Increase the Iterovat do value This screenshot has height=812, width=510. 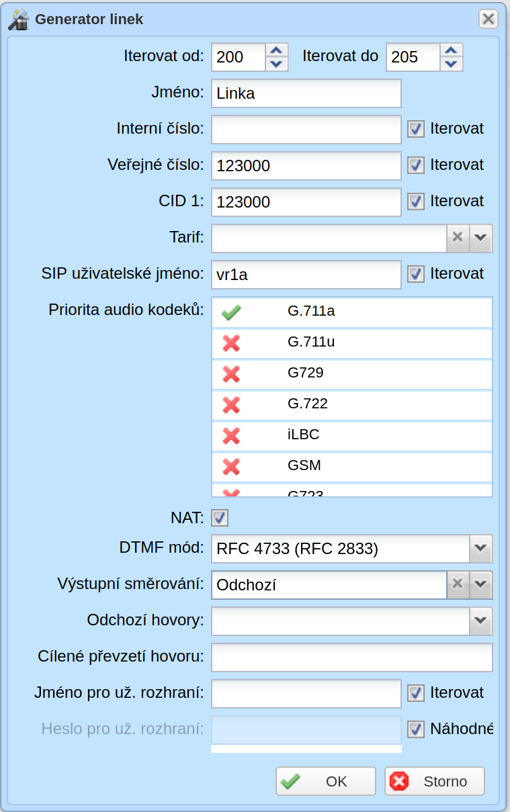click(452, 50)
